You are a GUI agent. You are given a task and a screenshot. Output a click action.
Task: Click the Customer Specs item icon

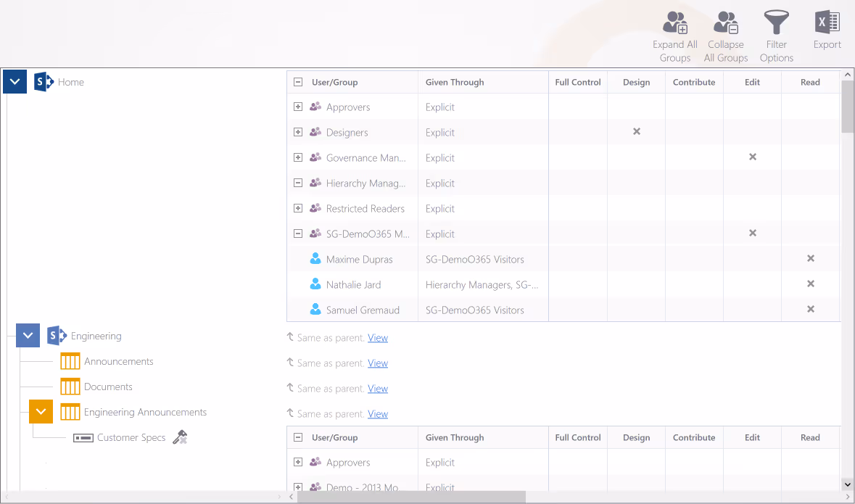tap(83, 438)
